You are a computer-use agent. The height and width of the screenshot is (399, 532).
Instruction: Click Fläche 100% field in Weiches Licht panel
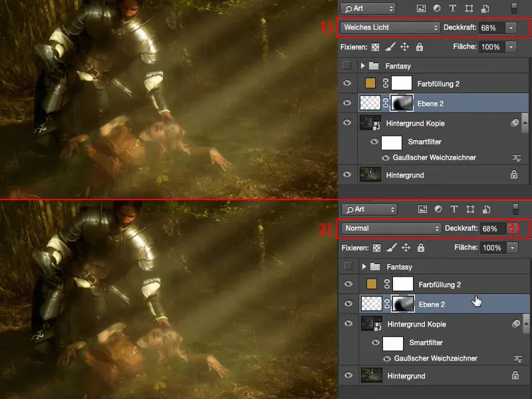point(491,47)
